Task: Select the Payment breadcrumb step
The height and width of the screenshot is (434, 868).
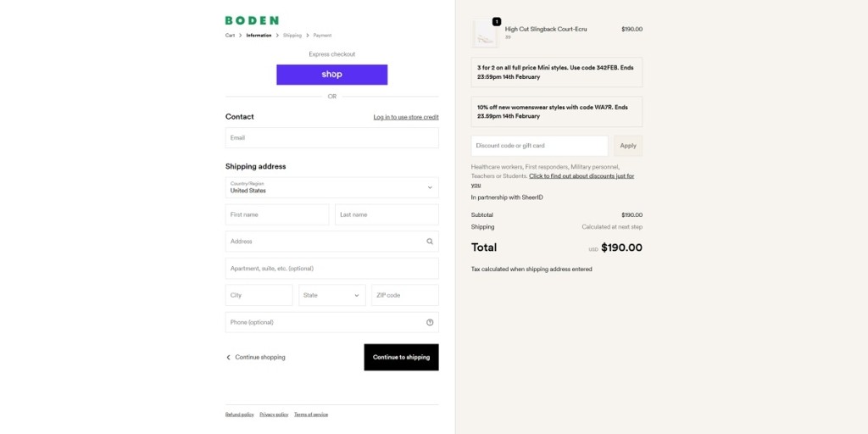Action: pos(322,36)
